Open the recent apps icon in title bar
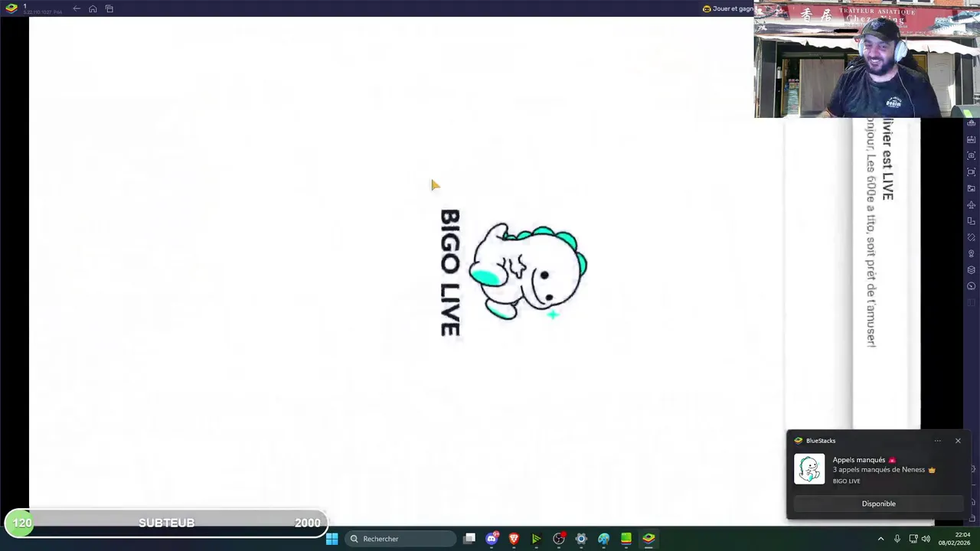The height and width of the screenshot is (551, 980). pyautogui.click(x=109, y=8)
